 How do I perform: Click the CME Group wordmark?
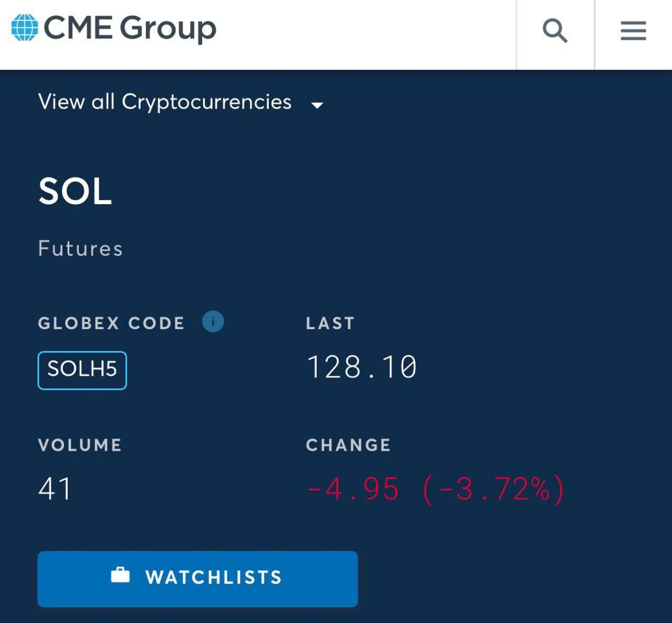click(x=130, y=28)
